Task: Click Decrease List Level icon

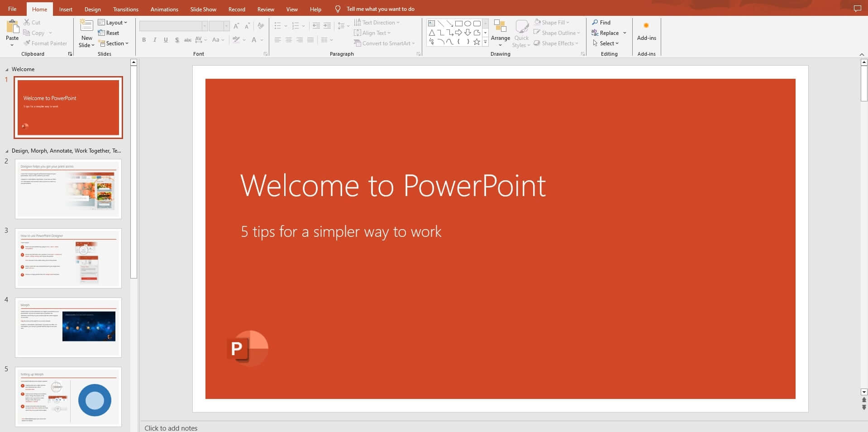Action: point(316,26)
